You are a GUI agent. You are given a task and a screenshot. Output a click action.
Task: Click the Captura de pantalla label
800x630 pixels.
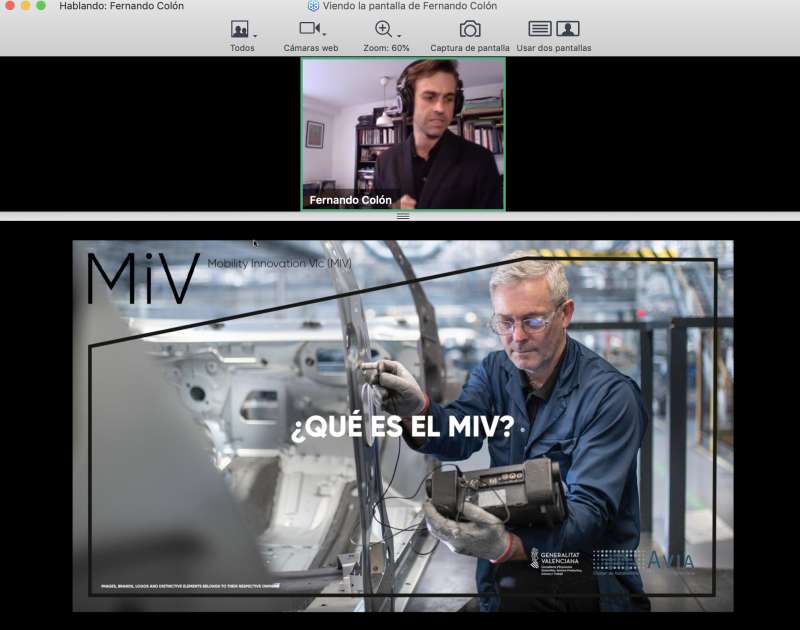(469, 48)
